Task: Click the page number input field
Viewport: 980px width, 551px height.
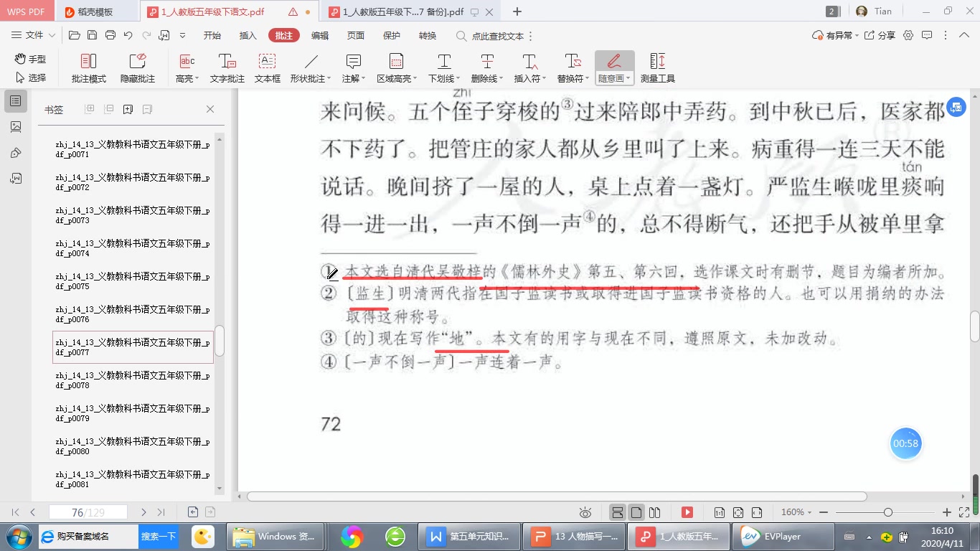Action: tap(88, 512)
